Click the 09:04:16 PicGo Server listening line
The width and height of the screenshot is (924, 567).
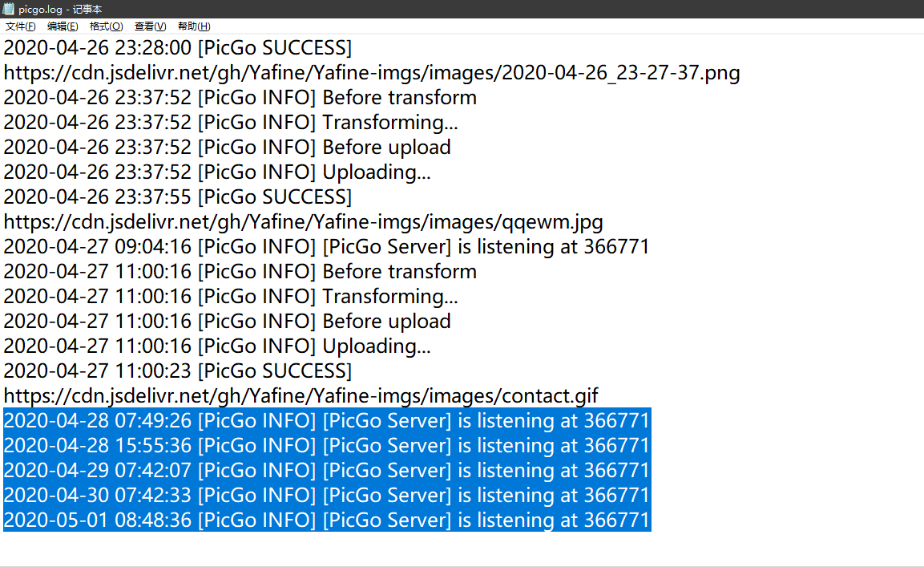(x=326, y=246)
